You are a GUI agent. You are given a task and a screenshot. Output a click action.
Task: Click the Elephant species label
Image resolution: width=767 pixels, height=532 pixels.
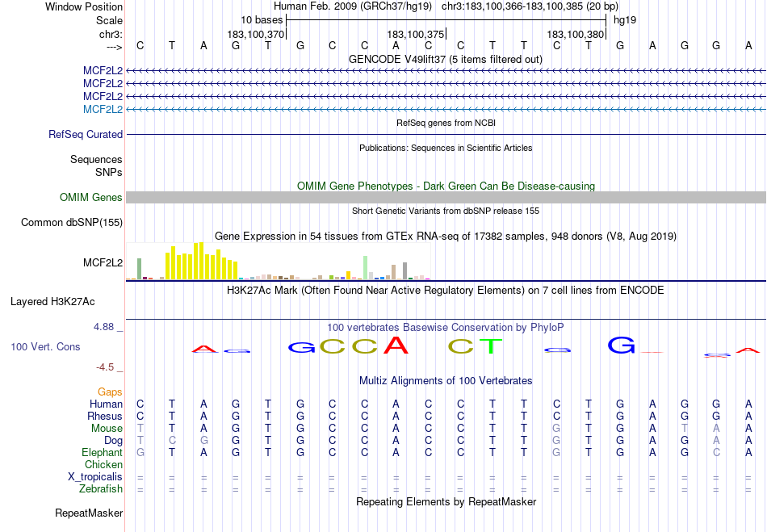pyautogui.click(x=102, y=453)
